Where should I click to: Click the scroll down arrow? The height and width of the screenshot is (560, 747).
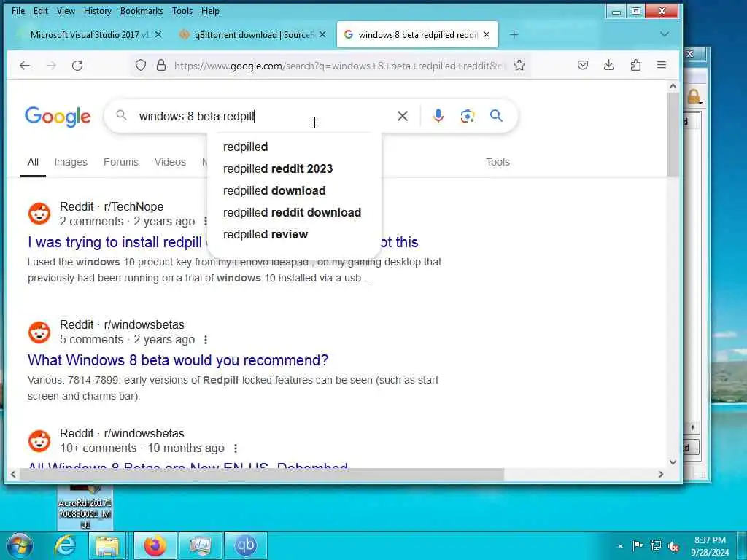673,462
